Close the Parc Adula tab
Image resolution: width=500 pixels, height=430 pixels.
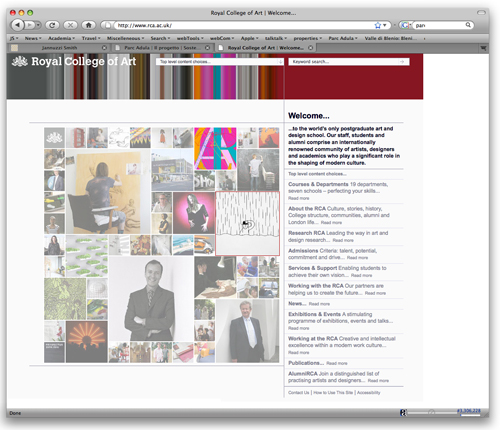[207, 48]
